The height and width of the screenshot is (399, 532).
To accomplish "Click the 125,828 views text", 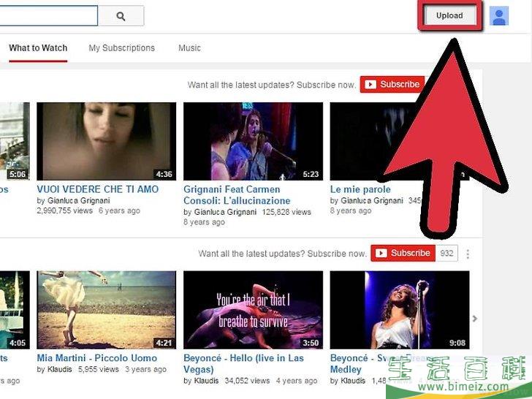I will (286, 212).
